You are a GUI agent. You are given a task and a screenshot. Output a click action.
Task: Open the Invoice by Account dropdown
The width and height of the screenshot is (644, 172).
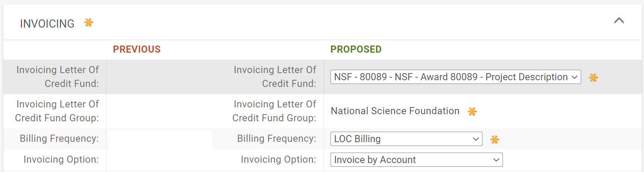416,160
